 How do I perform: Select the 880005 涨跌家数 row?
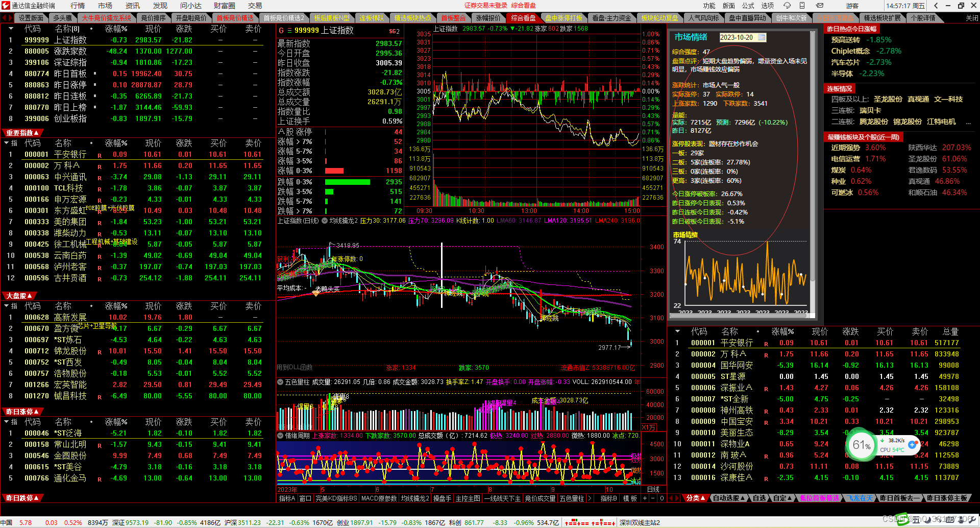coord(138,51)
